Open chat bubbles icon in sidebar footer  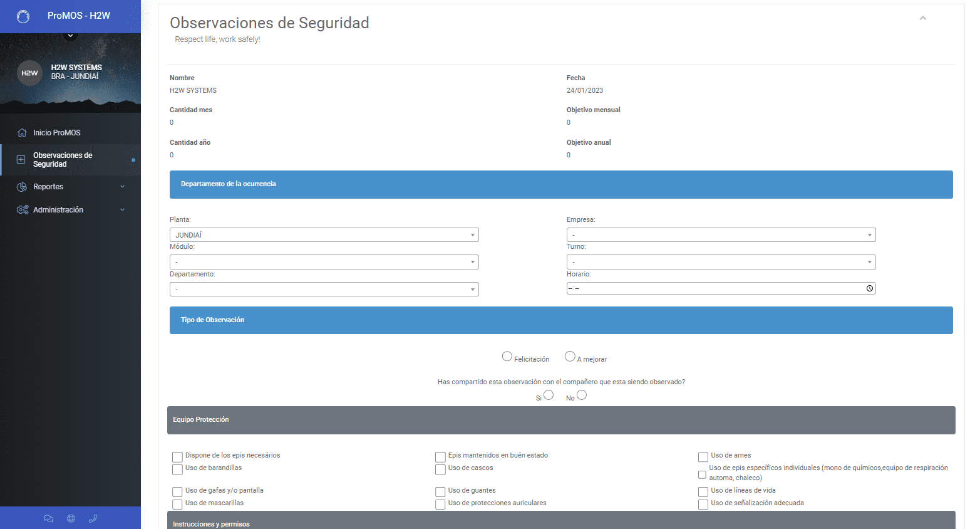point(48,518)
